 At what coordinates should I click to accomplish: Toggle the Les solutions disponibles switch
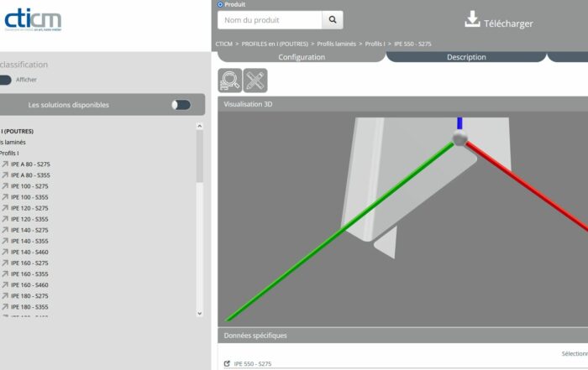[x=181, y=105]
